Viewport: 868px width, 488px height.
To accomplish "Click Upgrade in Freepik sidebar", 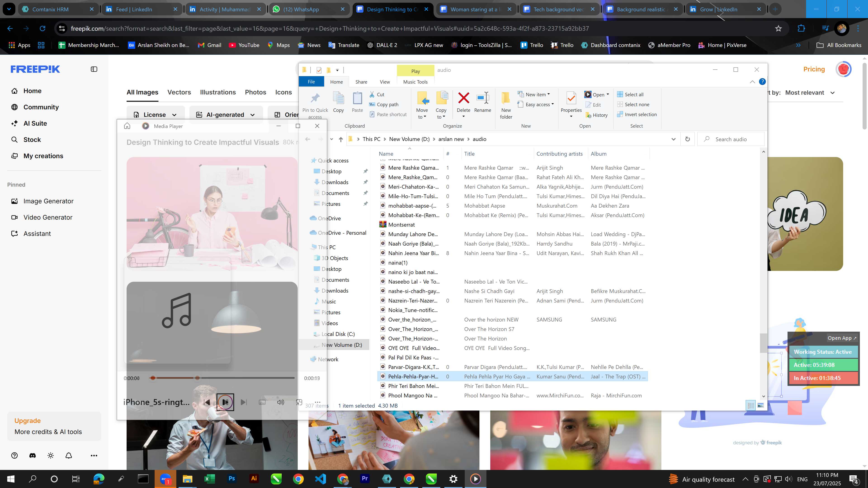I will pyautogui.click(x=28, y=421).
